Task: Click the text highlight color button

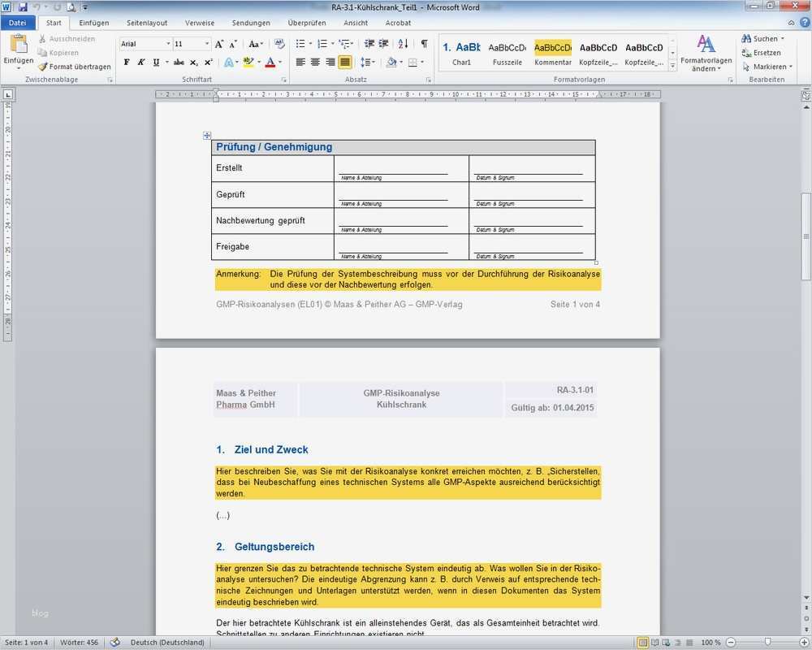Action: click(248, 63)
